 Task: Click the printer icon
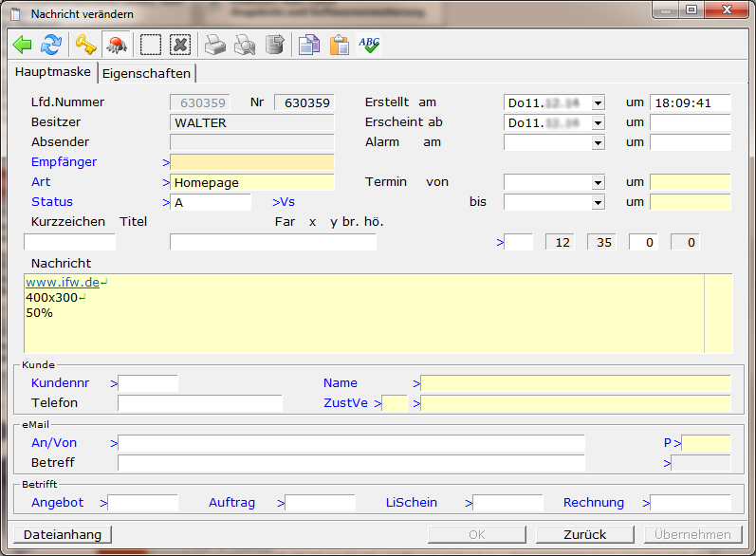[x=216, y=45]
